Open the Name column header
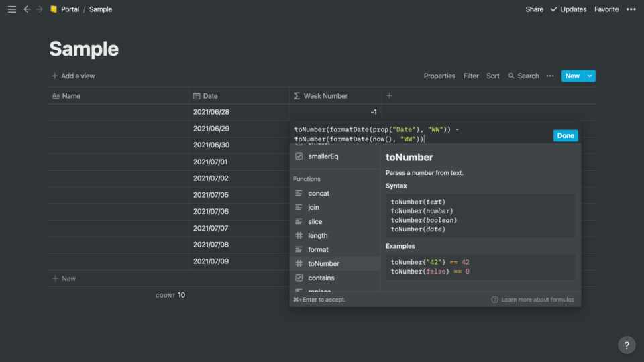 click(x=118, y=96)
